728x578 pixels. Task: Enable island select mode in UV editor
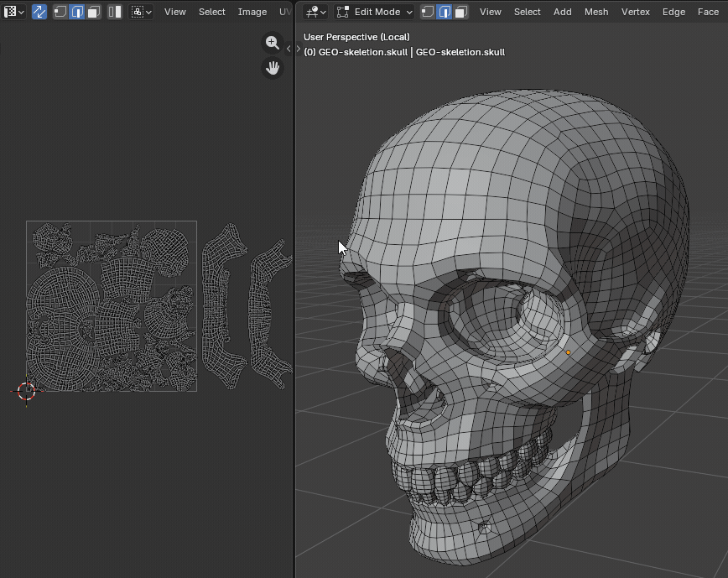pos(114,12)
